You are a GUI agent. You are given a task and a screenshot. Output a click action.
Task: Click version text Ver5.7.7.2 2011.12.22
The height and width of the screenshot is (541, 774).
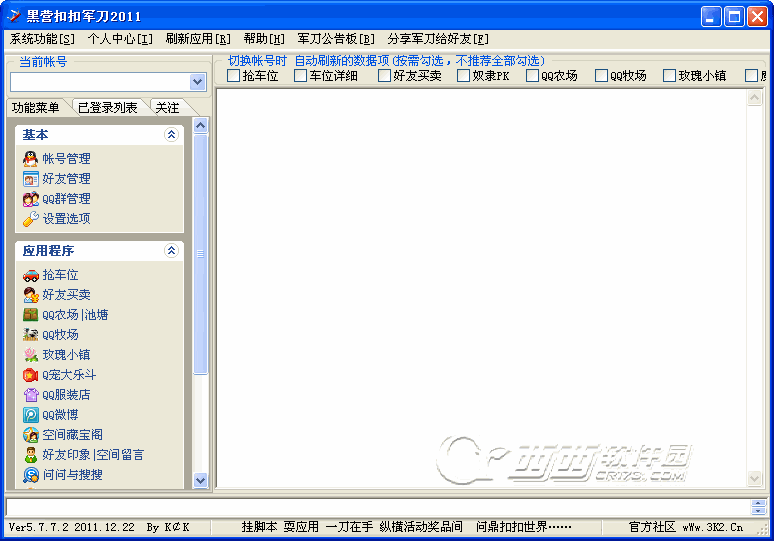click(x=72, y=527)
